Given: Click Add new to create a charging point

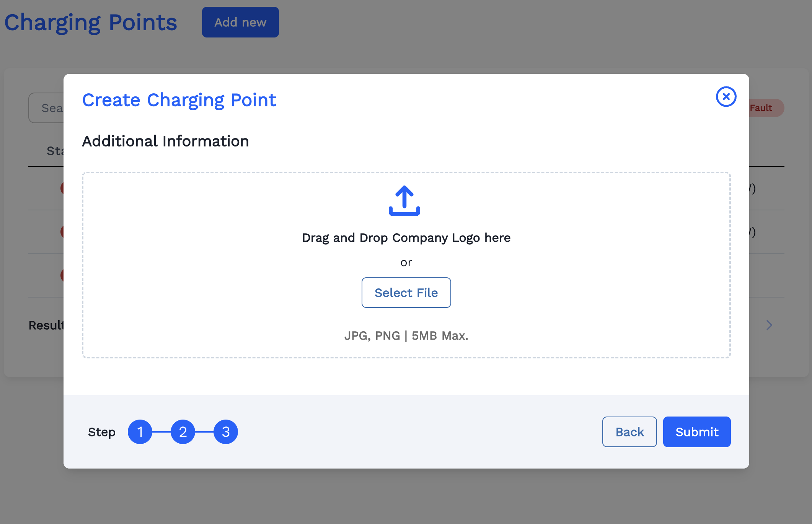Looking at the screenshot, I should (x=240, y=22).
